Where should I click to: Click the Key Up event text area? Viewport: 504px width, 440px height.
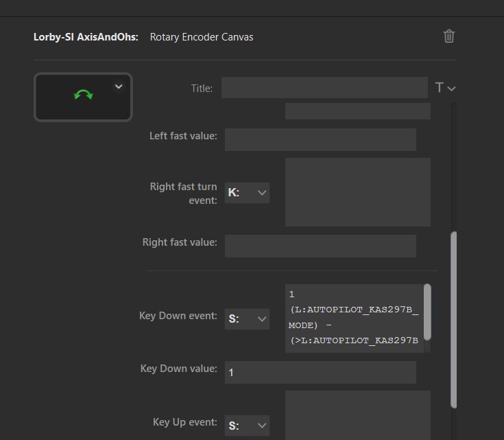pyautogui.click(x=358, y=415)
